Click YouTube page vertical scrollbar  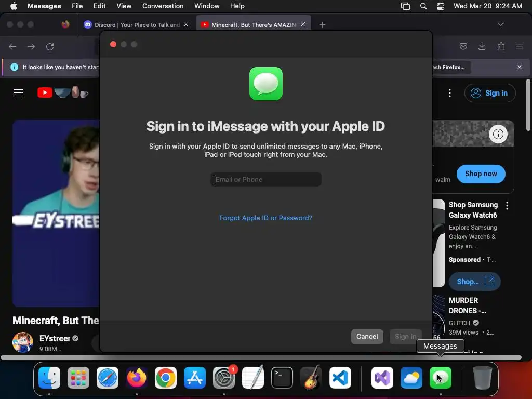click(528, 105)
